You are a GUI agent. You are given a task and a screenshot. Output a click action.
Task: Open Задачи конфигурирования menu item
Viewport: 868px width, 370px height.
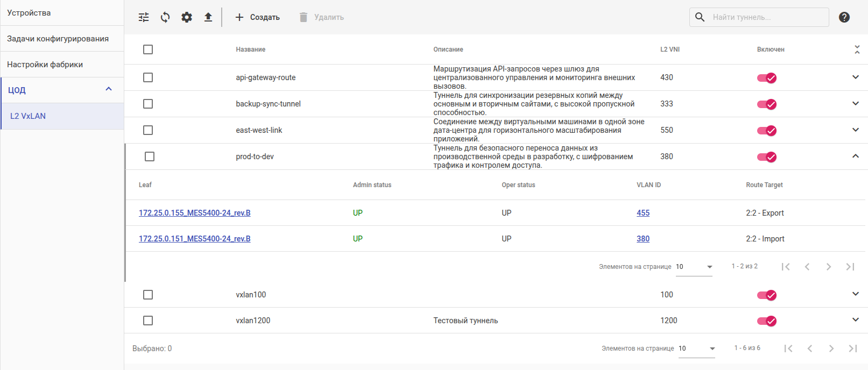pyautogui.click(x=58, y=39)
